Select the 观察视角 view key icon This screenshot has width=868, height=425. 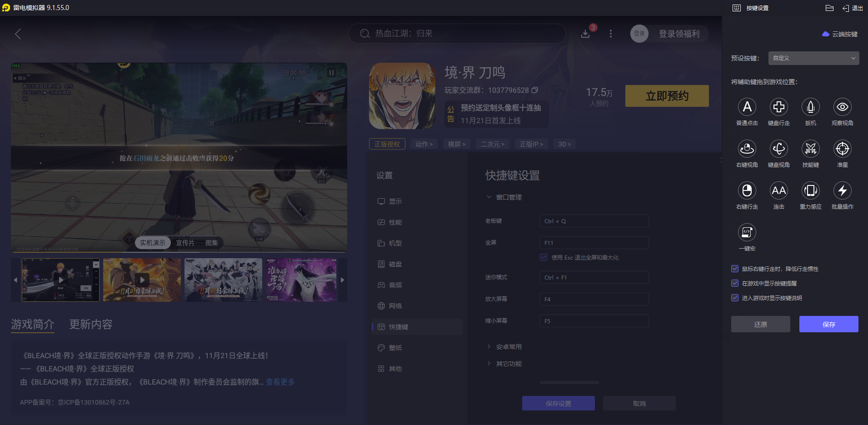[842, 107]
